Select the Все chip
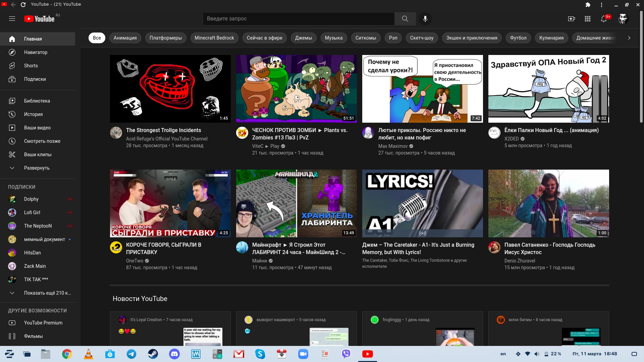 pos(97,38)
